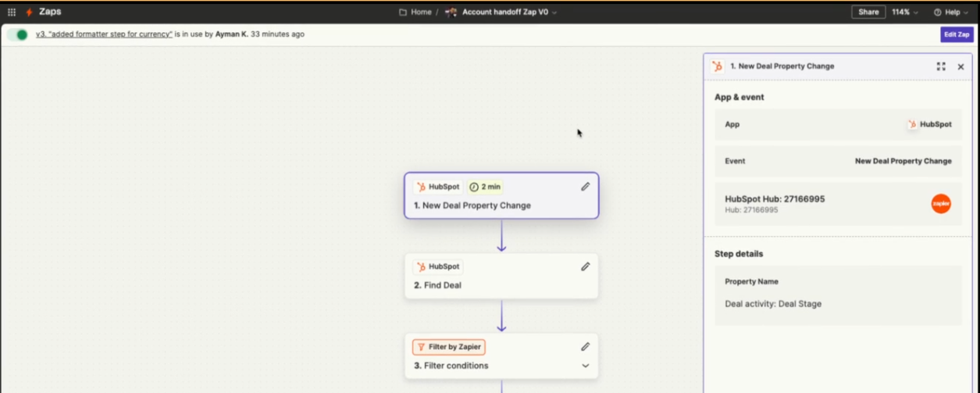This screenshot has height=393, width=980.
Task: Click the Event New Deal Property Change row
Action: pyautogui.click(x=838, y=161)
